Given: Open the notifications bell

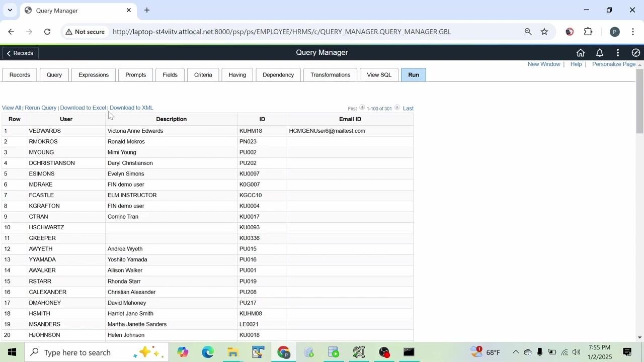Looking at the screenshot, I should (600, 53).
